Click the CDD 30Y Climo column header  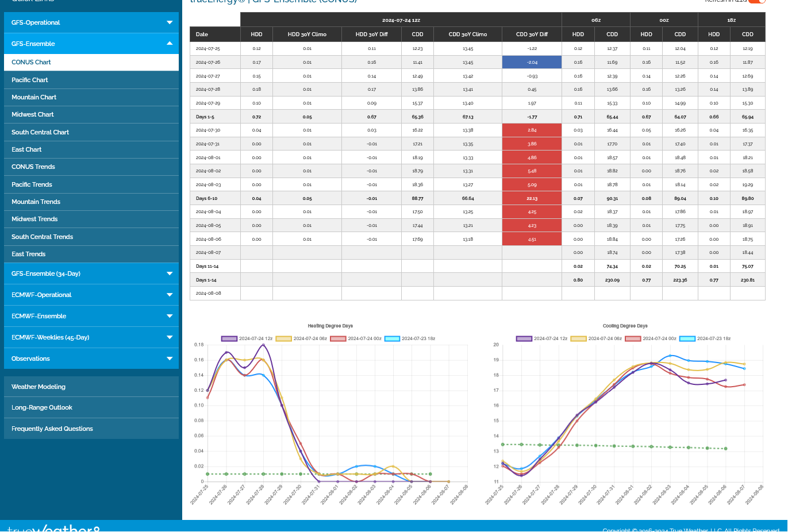[x=468, y=34]
